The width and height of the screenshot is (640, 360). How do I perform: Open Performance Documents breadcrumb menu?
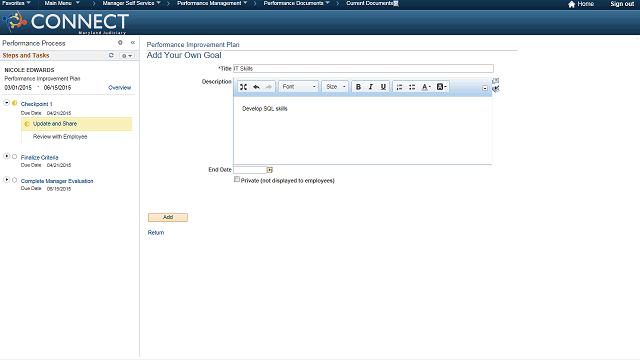click(x=296, y=3)
